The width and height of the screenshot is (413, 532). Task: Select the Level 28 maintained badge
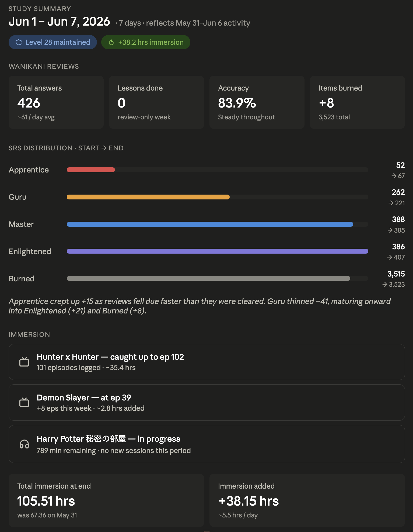click(x=53, y=42)
